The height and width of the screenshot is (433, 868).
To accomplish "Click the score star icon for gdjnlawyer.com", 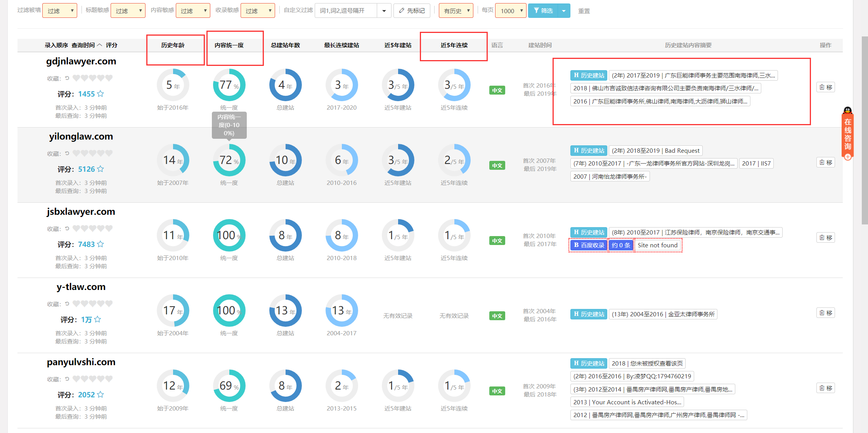I will [100, 94].
